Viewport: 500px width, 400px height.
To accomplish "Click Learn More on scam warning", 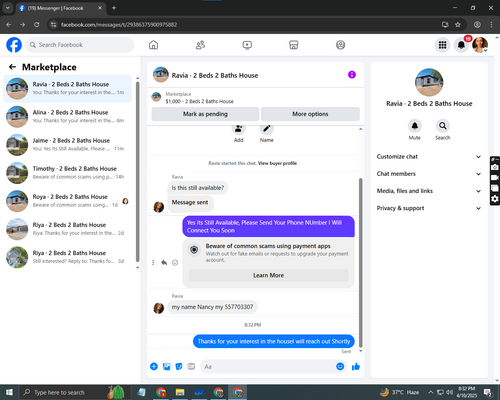I will tap(268, 275).
